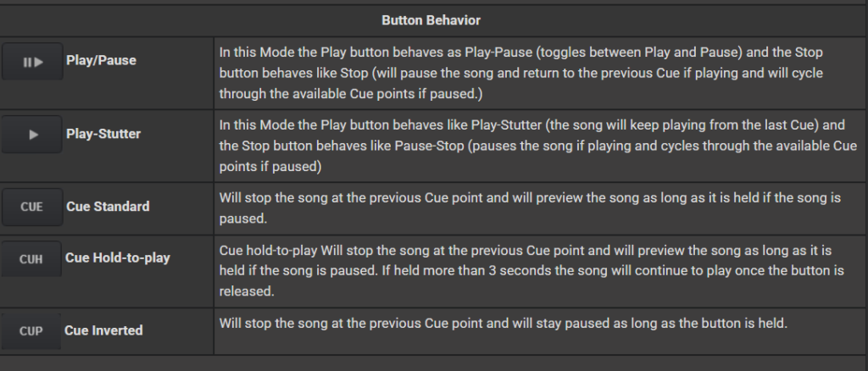The image size is (868, 371).
Task: Select the Play/Pause mode label
Action: tap(101, 61)
